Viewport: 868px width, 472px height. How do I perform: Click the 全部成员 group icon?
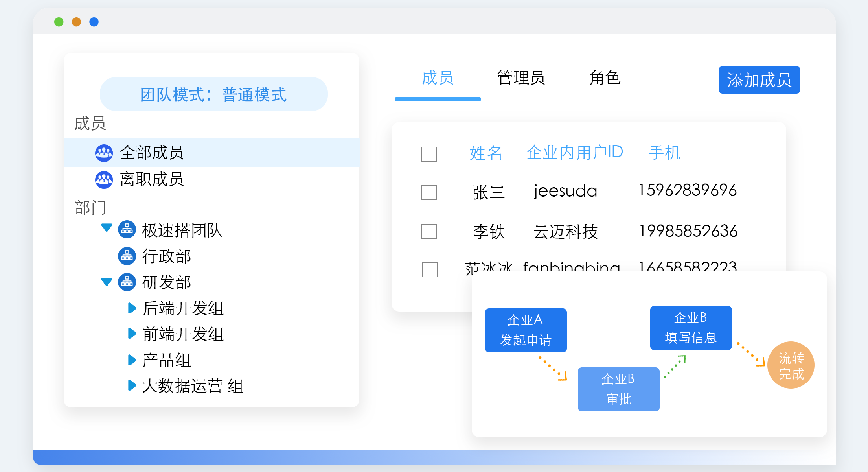(x=104, y=153)
